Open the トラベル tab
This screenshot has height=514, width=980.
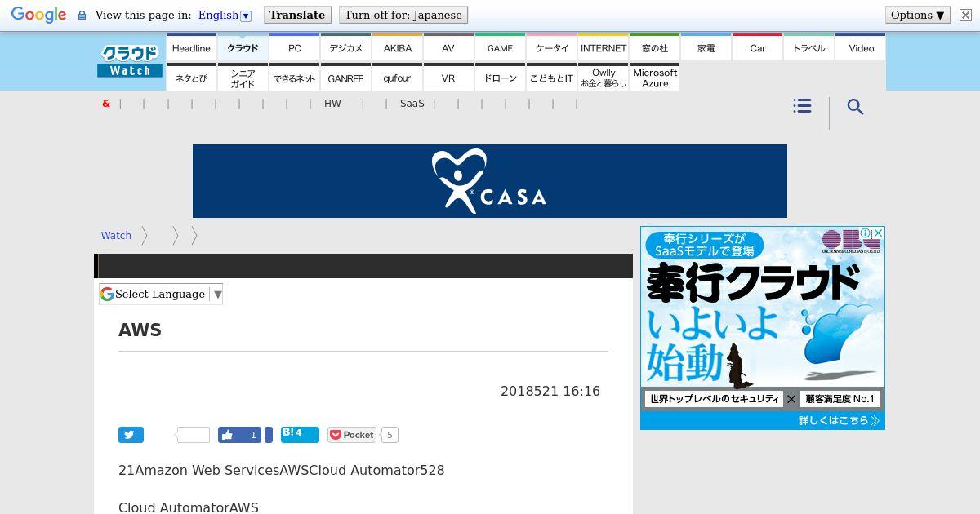pos(809,48)
